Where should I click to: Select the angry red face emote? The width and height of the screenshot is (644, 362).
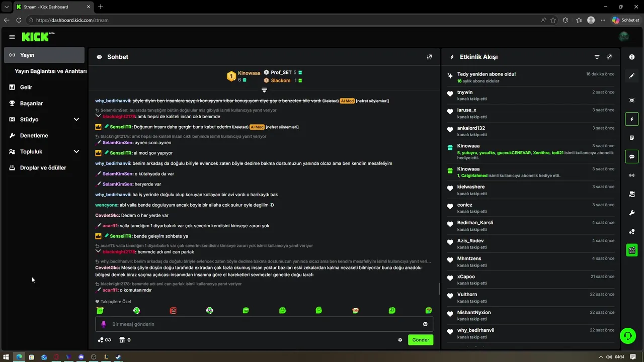(173, 310)
